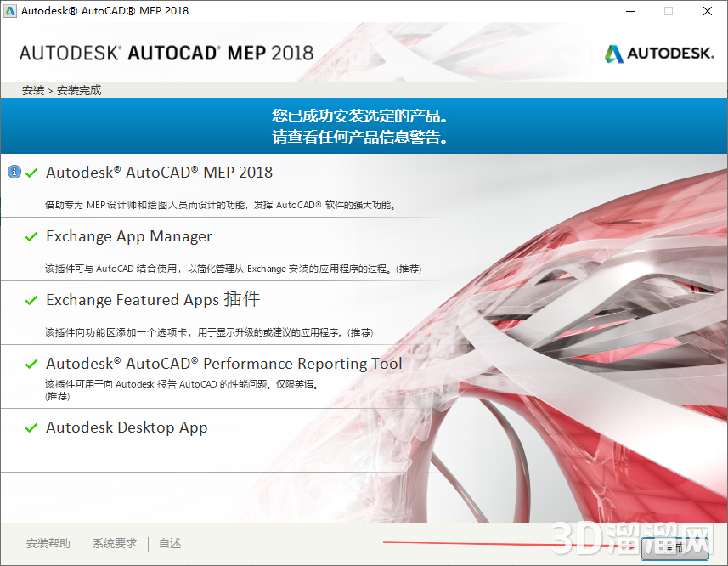Click the Autodesk logo at top right

coord(659,54)
